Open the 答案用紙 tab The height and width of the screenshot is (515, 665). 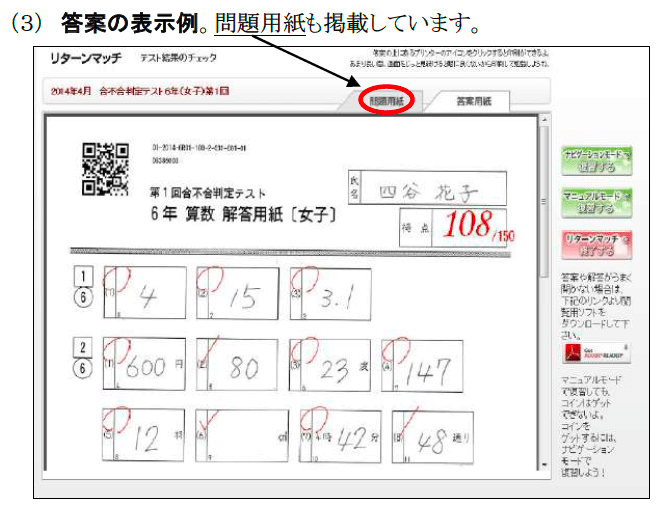(x=473, y=101)
